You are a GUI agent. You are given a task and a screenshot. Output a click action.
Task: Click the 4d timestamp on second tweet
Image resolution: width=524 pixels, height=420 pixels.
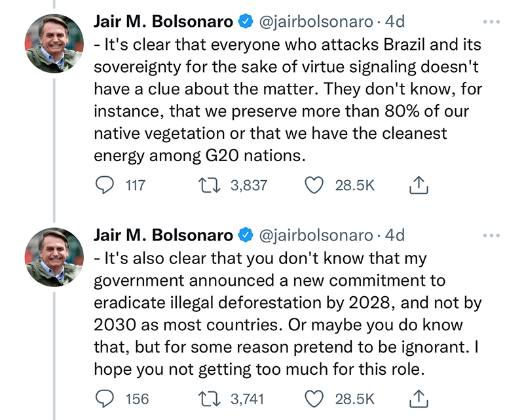(x=396, y=235)
